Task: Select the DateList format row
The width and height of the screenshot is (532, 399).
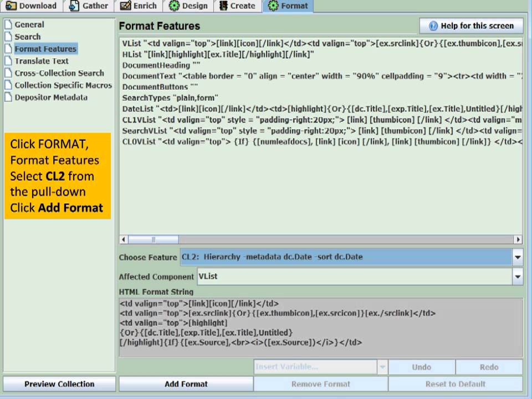Action: 321,109
